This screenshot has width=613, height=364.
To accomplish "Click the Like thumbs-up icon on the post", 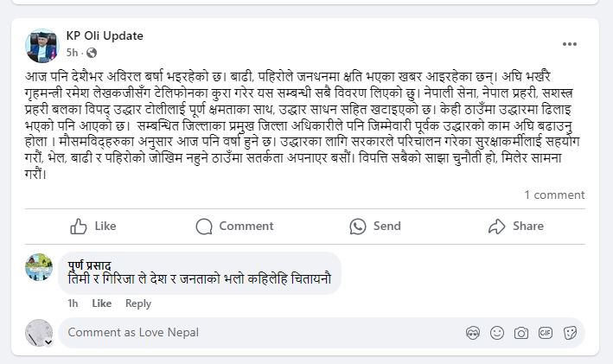I will pyautogui.click(x=80, y=227).
